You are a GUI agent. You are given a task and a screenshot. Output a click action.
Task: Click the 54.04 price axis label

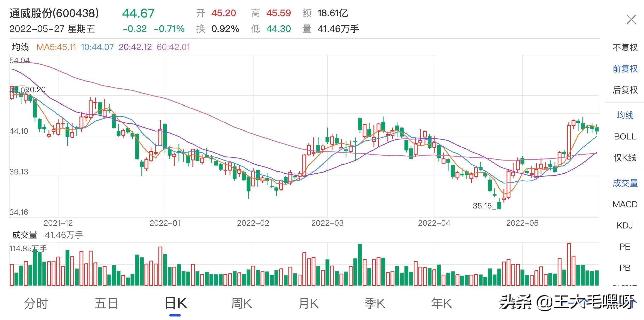pyautogui.click(x=20, y=61)
